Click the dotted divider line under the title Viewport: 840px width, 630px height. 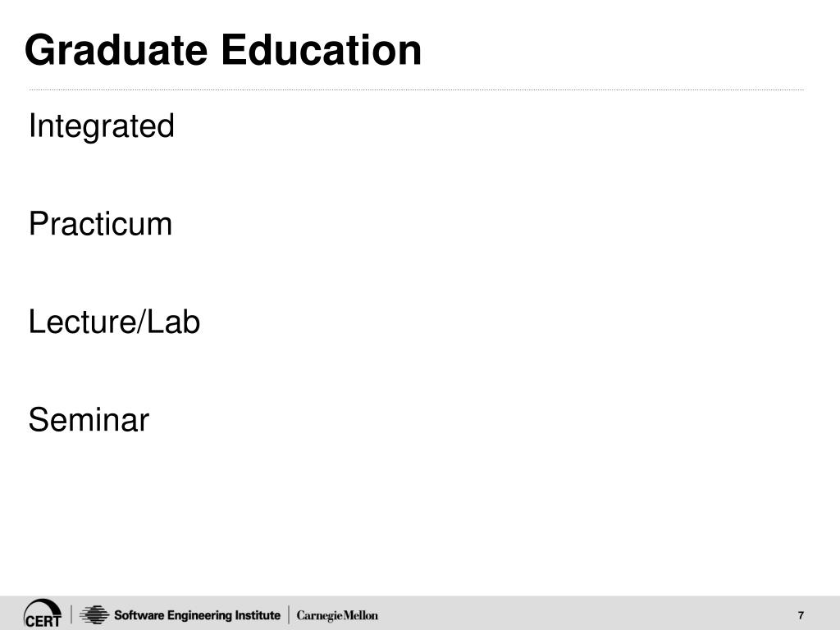tap(416, 89)
